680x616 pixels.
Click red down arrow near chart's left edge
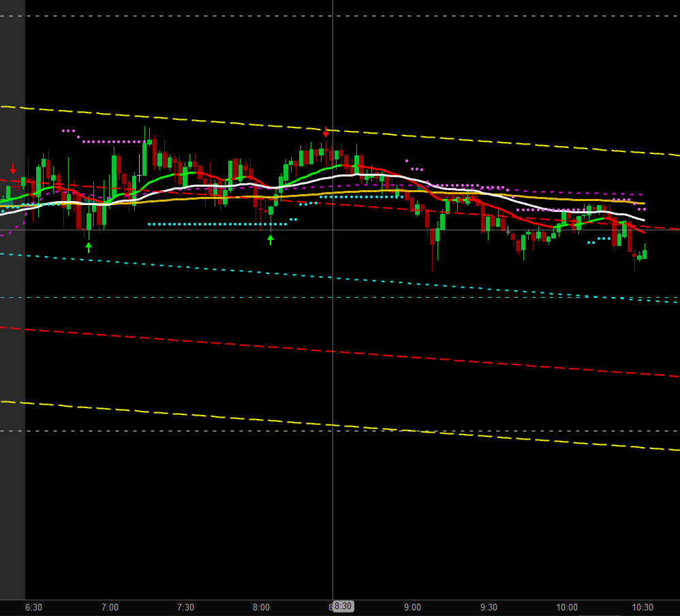pyautogui.click(x=13, y=168)
